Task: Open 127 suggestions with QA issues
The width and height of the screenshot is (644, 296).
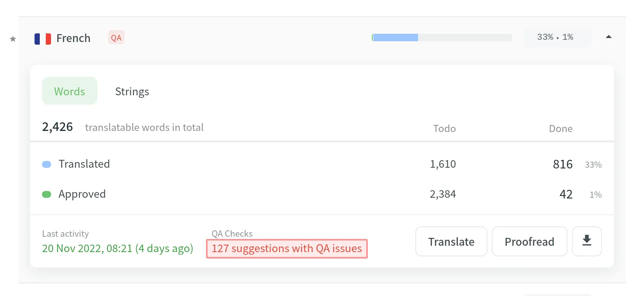Action: (286, 248)
